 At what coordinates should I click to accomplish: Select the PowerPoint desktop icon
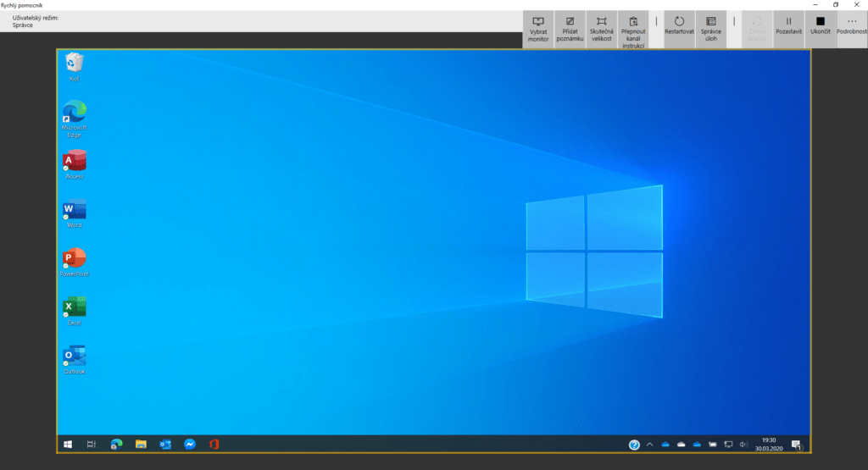click(75, 261)
